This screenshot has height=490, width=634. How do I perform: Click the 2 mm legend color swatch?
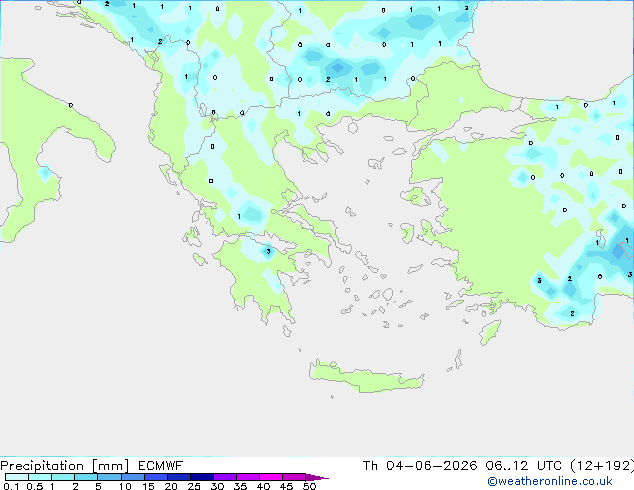point(86,477)
